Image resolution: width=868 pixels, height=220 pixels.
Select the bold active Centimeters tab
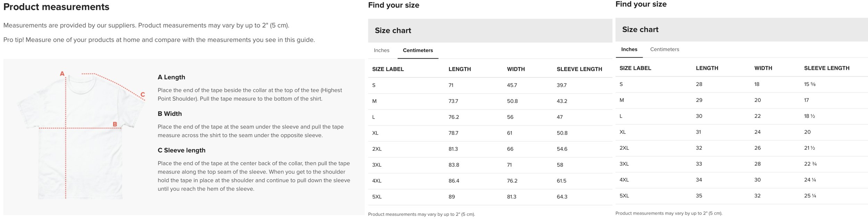tap(418, 51)
